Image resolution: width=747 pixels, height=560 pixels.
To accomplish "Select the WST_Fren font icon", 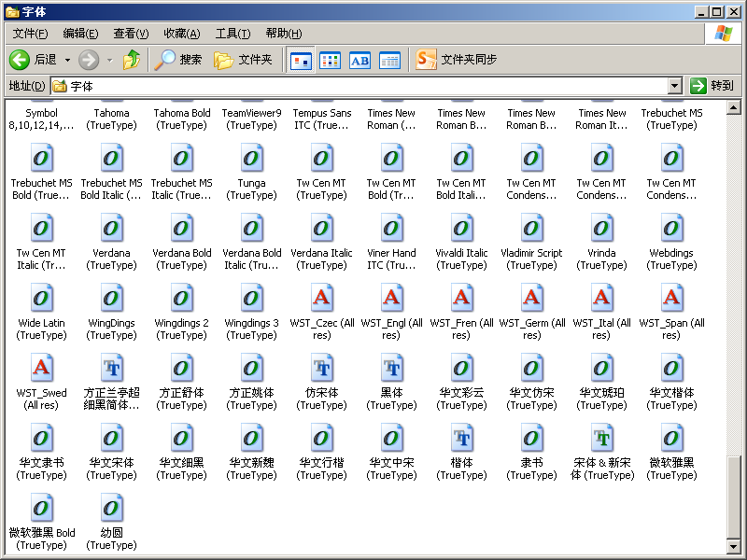I will [461, 298].
